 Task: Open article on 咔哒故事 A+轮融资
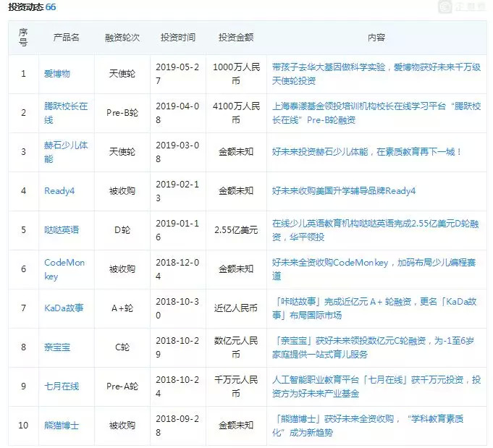(374, 308)
